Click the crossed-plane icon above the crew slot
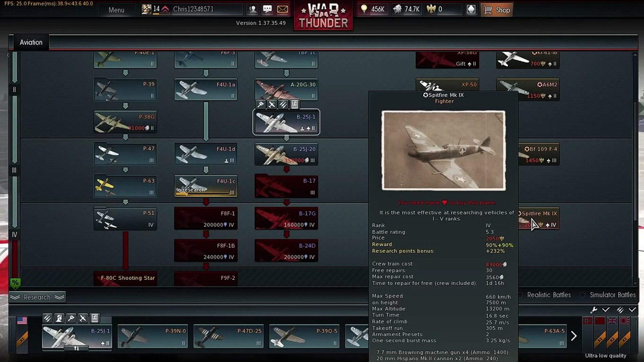The image size is (644, 362). [x=82, y=318]
